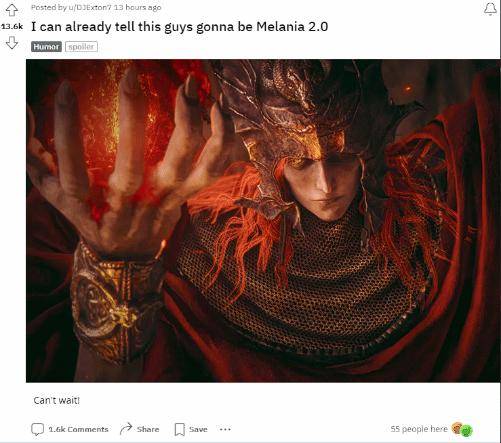The height and width of the screenshot is (443, 501).
Task: Click the Share arrow icon
Action: pos(126,429)
